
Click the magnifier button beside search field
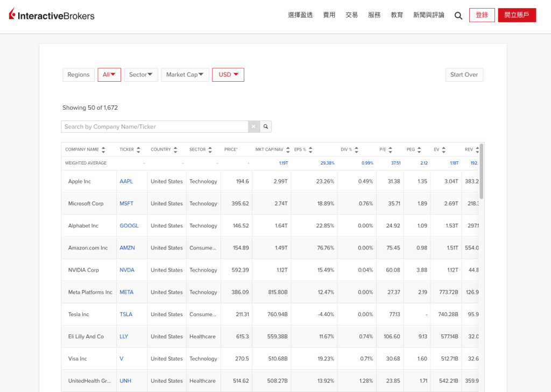(265, 127)
